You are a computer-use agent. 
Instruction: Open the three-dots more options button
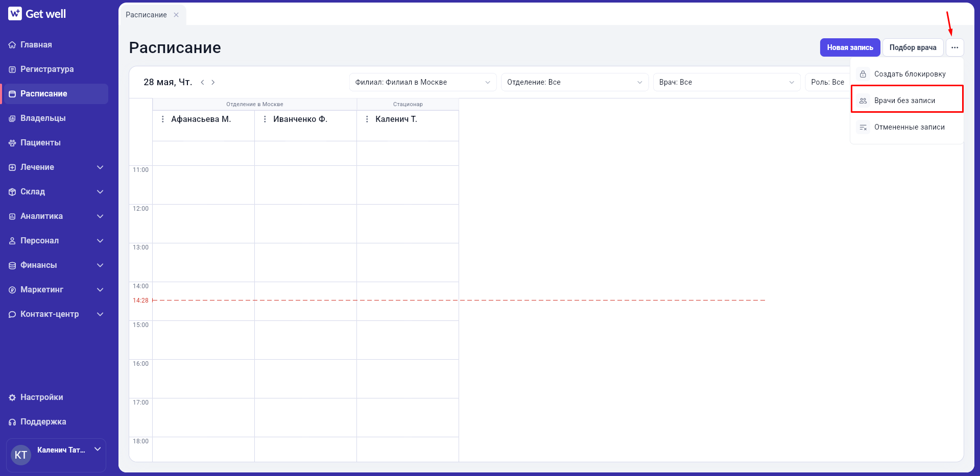(x=954, y=47)
